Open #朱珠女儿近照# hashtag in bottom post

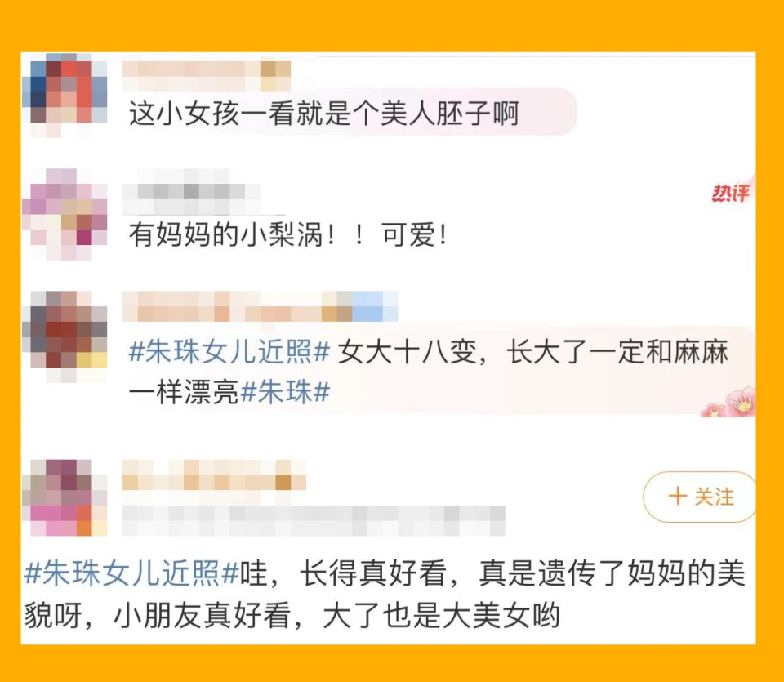(x=131, y=573)
